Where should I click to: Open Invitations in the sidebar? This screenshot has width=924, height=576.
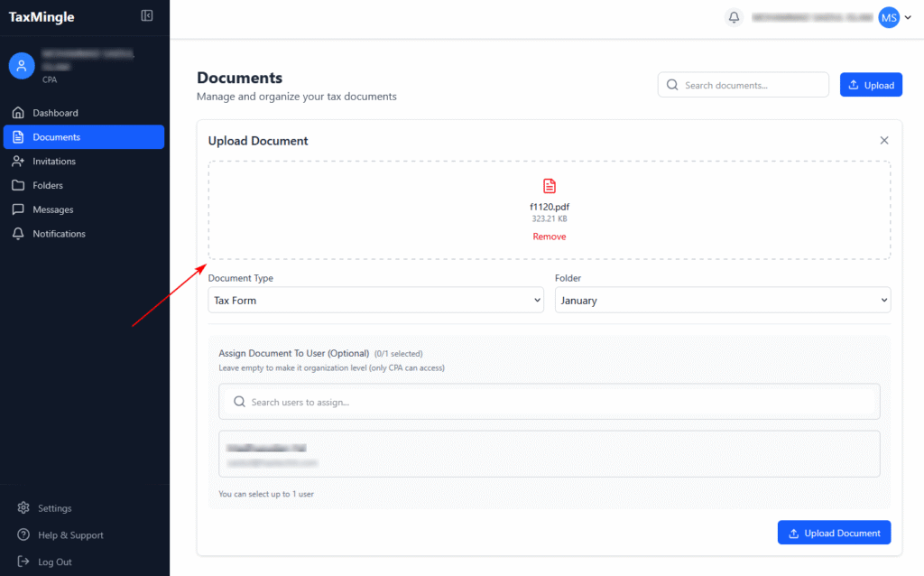(54, 162)
